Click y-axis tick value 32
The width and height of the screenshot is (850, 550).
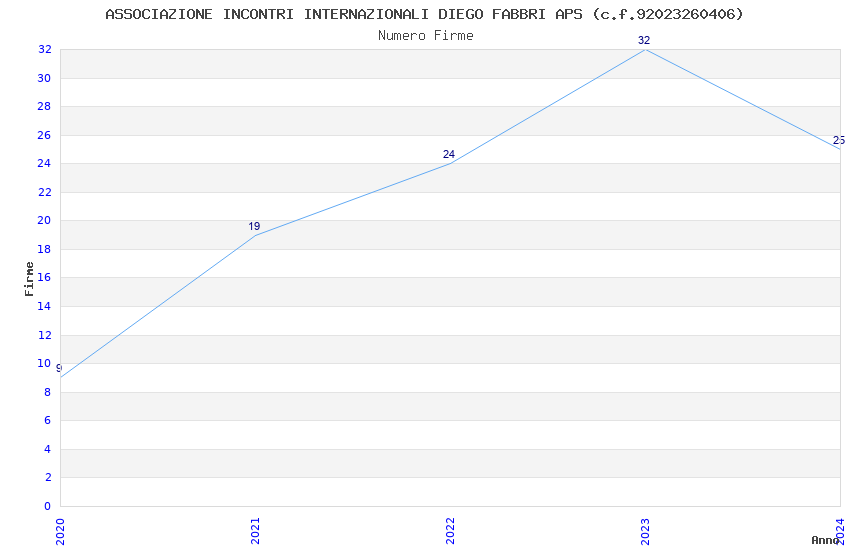tap(44, 50)
